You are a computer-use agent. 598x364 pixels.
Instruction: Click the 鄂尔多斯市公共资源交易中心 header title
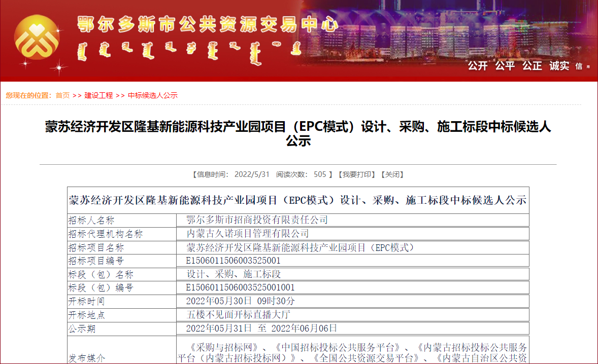pos(207,24)
